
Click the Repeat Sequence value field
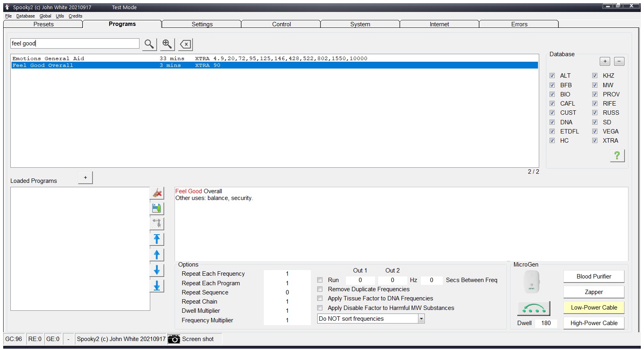[287, 292]
